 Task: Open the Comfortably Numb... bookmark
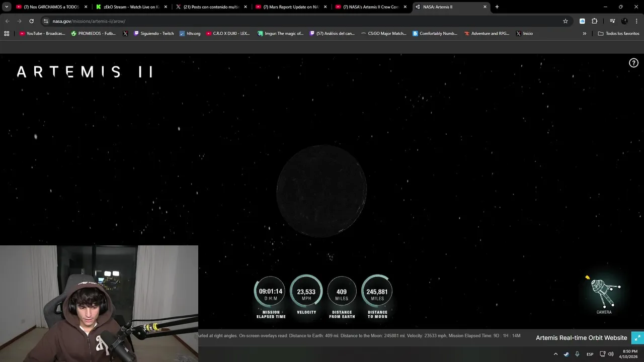[435, 34]
